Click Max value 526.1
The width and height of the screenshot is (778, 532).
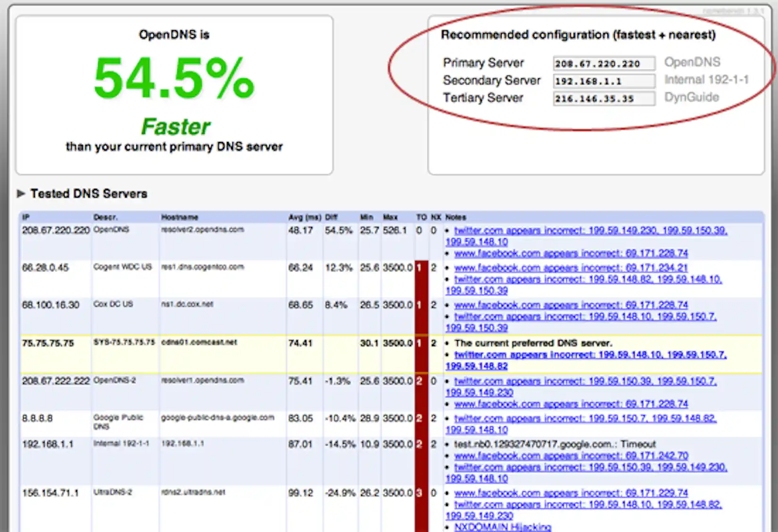pos(395,230)
